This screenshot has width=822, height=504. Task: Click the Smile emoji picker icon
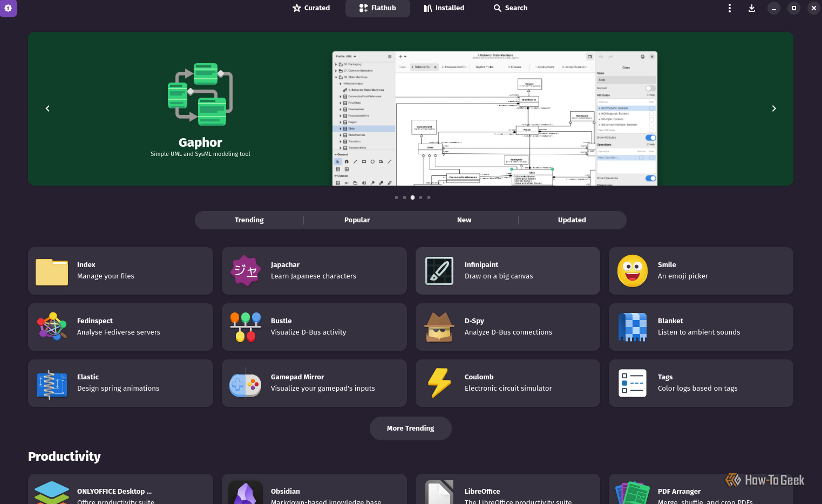[x=633, y=271]
